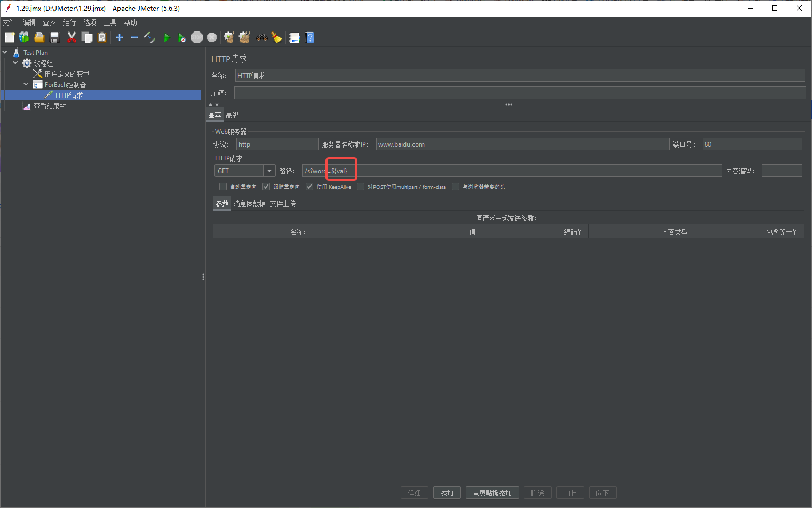Expand all nodes with the plus icon

point(120,37)
